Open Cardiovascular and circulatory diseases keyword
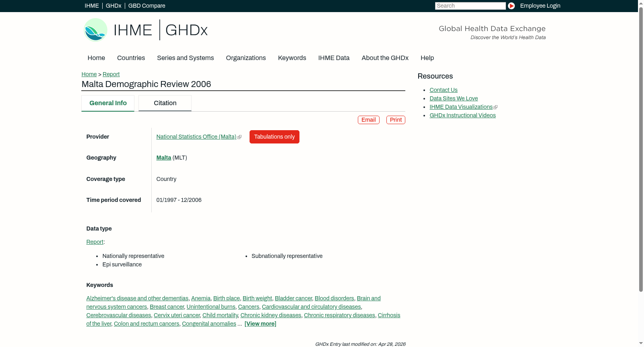 click(x=312, y=307)
